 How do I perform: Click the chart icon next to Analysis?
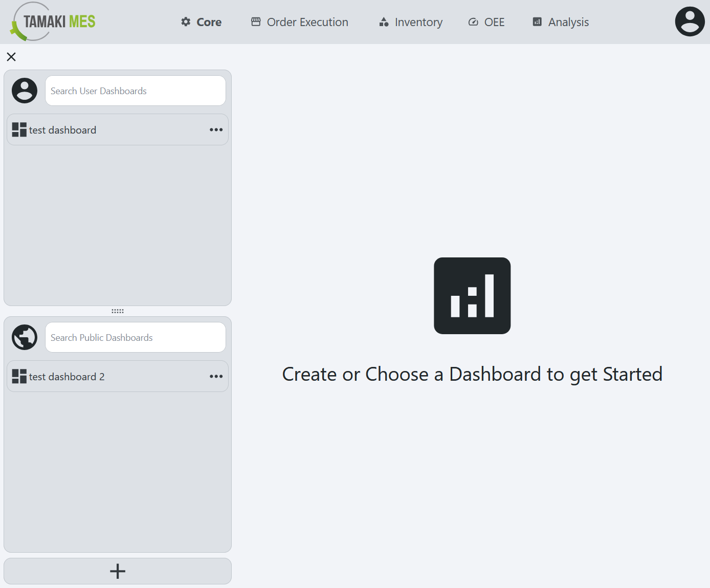coord(537,21)
